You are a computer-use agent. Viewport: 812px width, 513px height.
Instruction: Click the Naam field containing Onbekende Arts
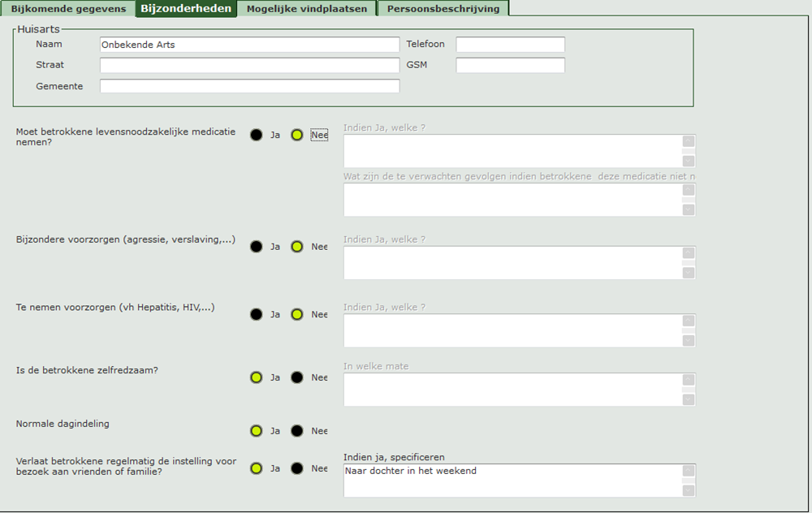click(x=249, y=45)
